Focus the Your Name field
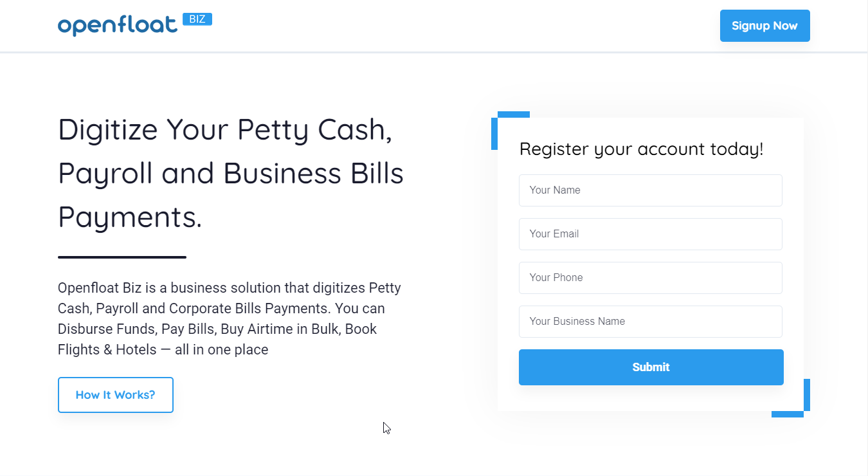 650,190
